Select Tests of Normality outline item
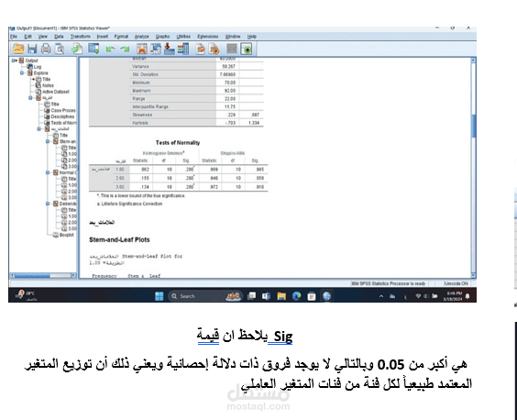 [x=63, y=123]
